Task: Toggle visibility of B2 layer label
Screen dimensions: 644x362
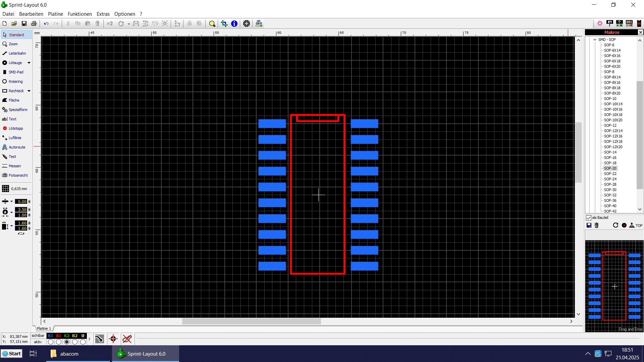Action: tap(75, 336)
